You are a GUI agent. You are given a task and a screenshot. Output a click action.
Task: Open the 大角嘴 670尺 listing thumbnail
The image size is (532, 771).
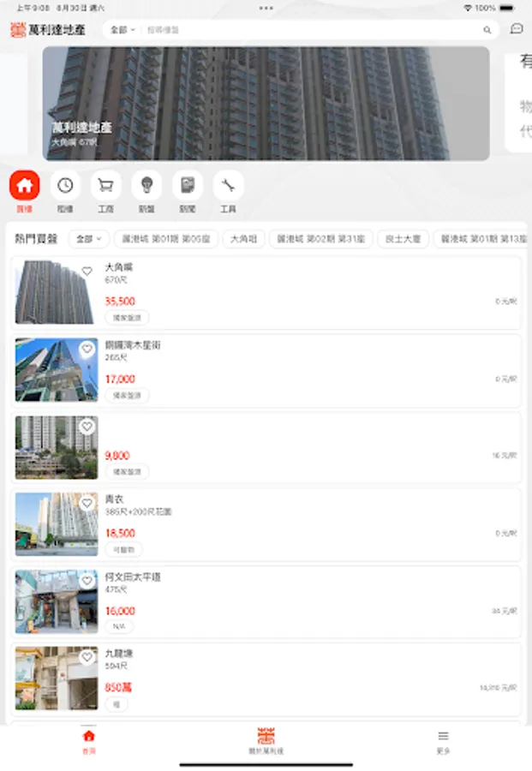coord(55,292)
